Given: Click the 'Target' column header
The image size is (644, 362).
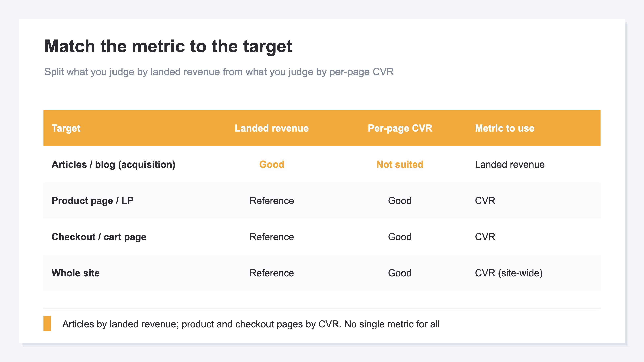Looking at the screenshot, I should tap(66, 128).
